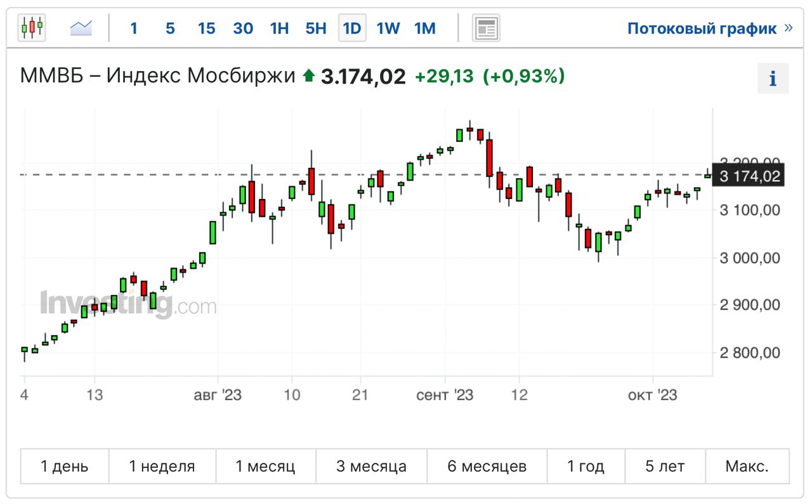The image size is (812, 504).
Task: Click the info 'i' icon
Action: click(x=773, y=79)
